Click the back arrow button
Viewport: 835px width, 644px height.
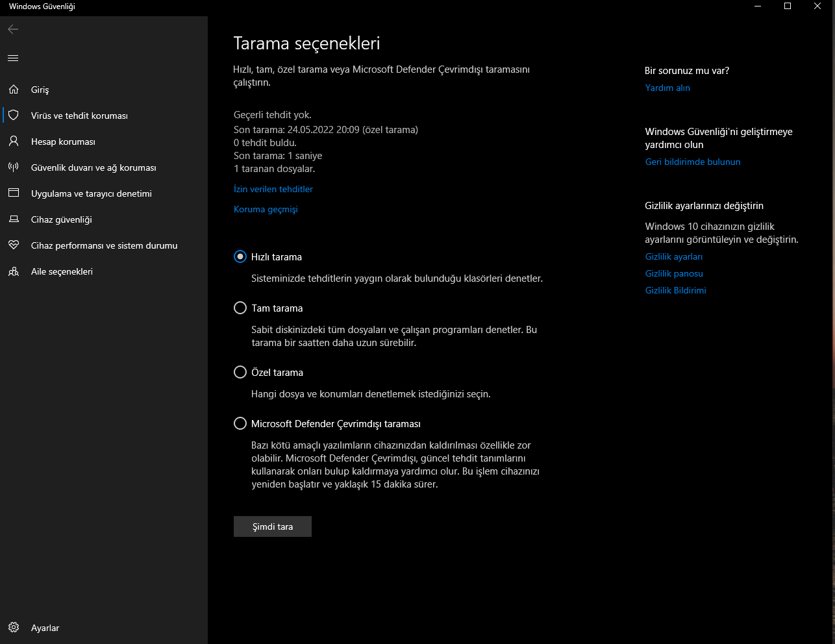(x=13, y=29)
